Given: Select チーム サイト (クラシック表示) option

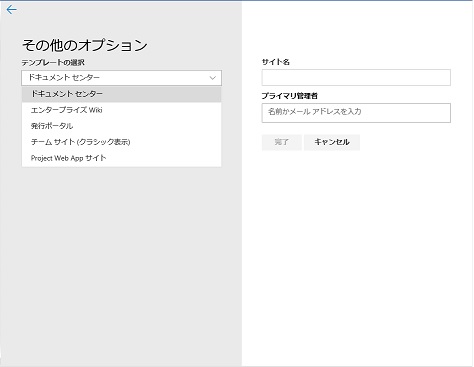Looking at the screenshot, I should (121, 142).
